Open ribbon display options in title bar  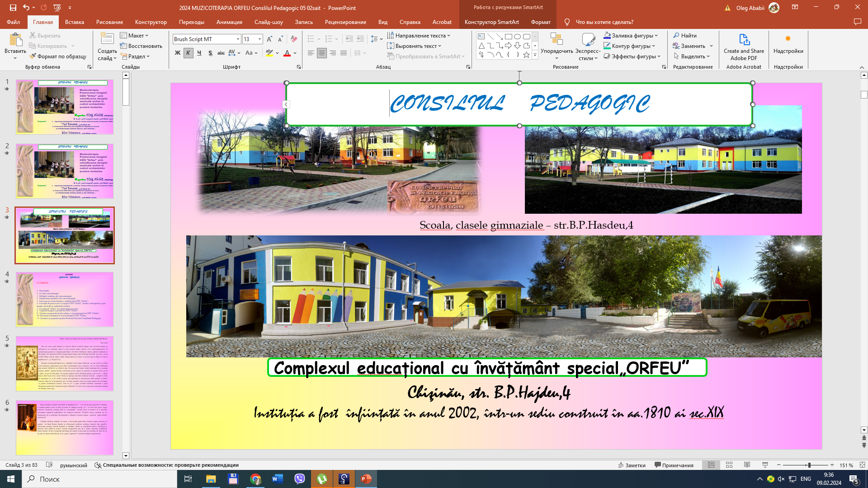[795, 7]
